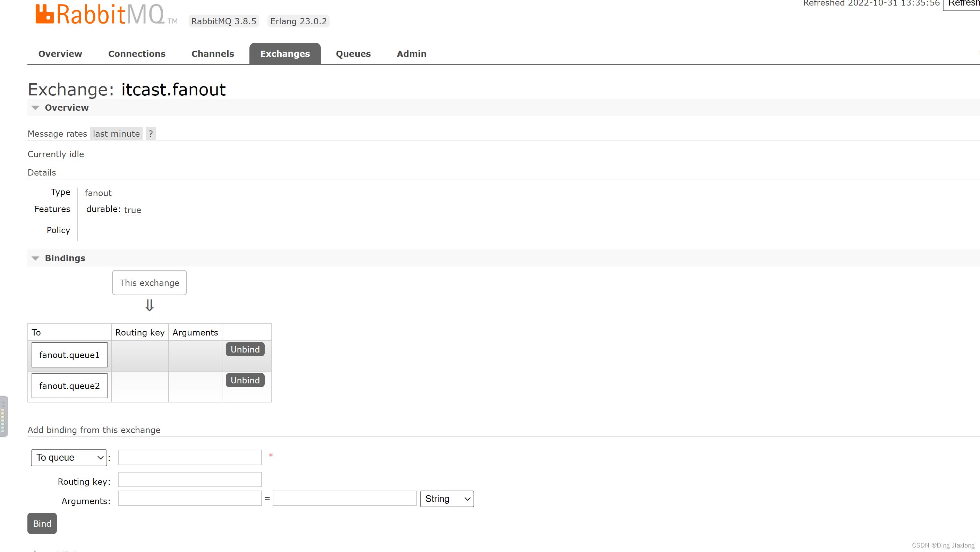Toggle the last minute message rates filter

pyautogui.click(x=117, y=133)
